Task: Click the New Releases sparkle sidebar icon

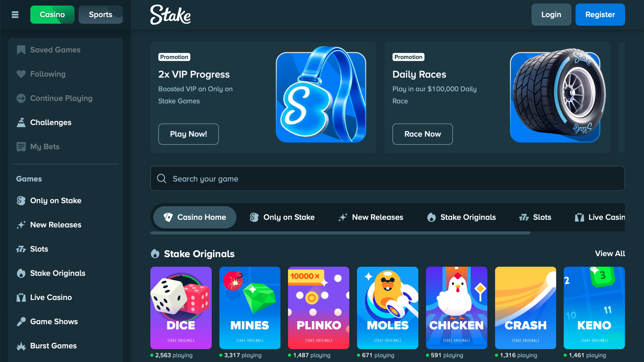Action: point(21,225)
